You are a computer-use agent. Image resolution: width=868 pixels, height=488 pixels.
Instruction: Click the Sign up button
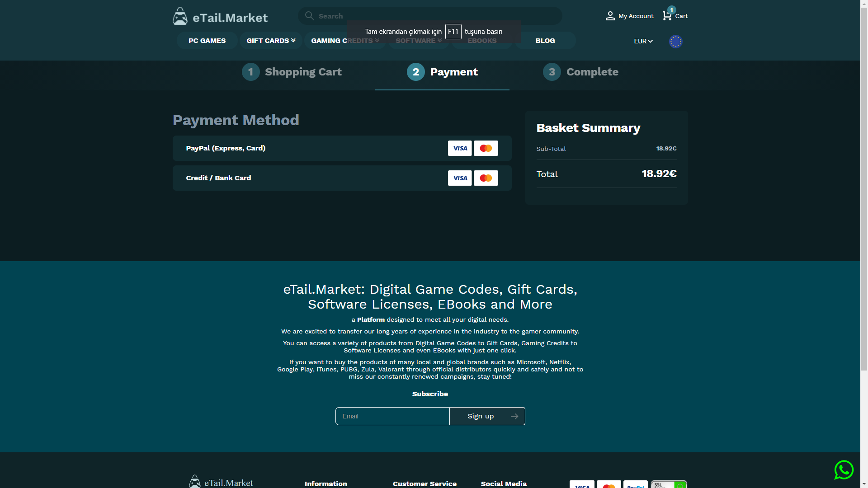pyautogui.click(x=487, y=416)
